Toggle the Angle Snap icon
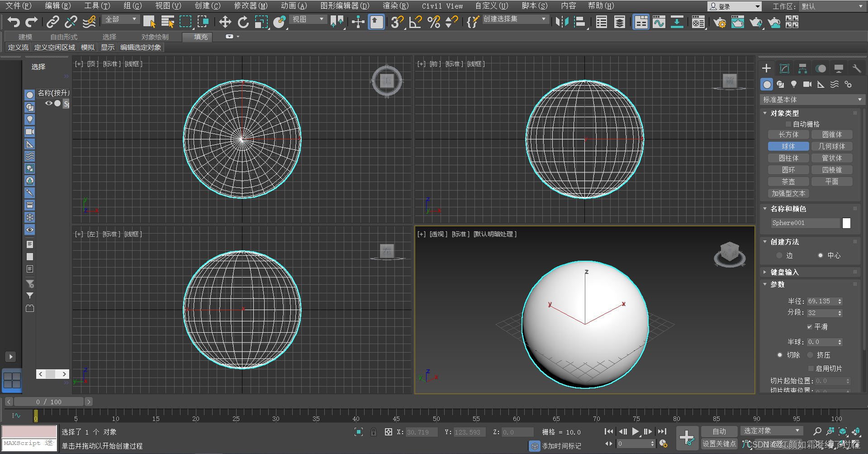868x454 pixels. 415,22
